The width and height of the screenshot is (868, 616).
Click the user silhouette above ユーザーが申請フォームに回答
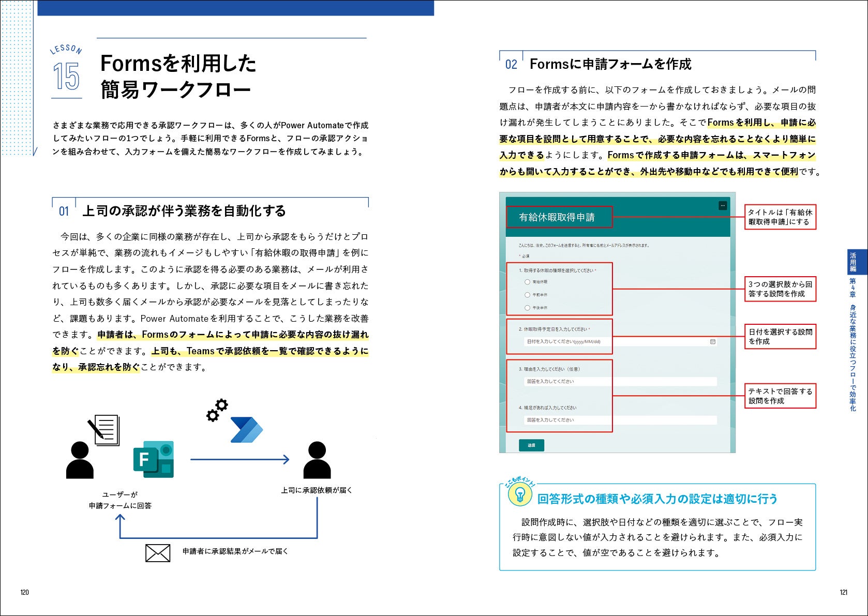80,460
